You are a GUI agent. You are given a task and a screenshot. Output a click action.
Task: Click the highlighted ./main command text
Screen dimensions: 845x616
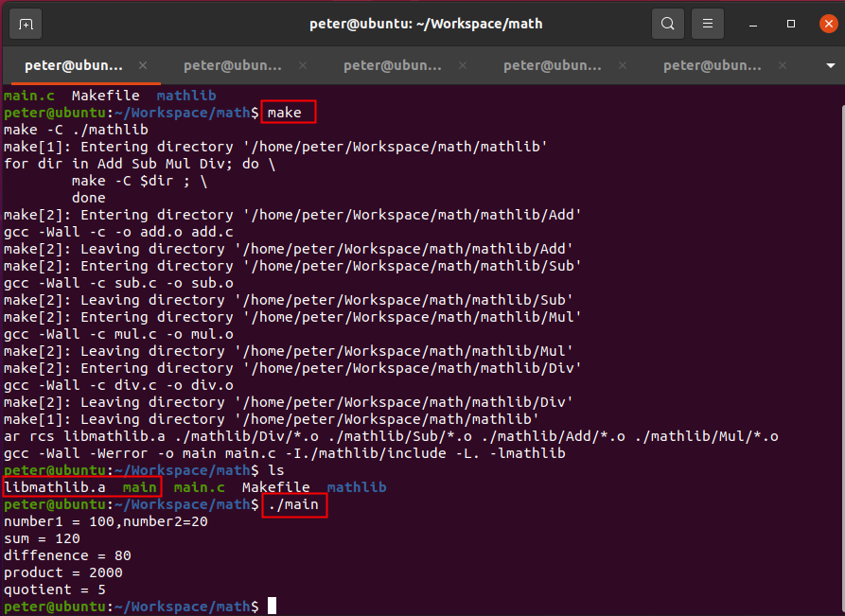pyautogui.click(x=293, y=504)
